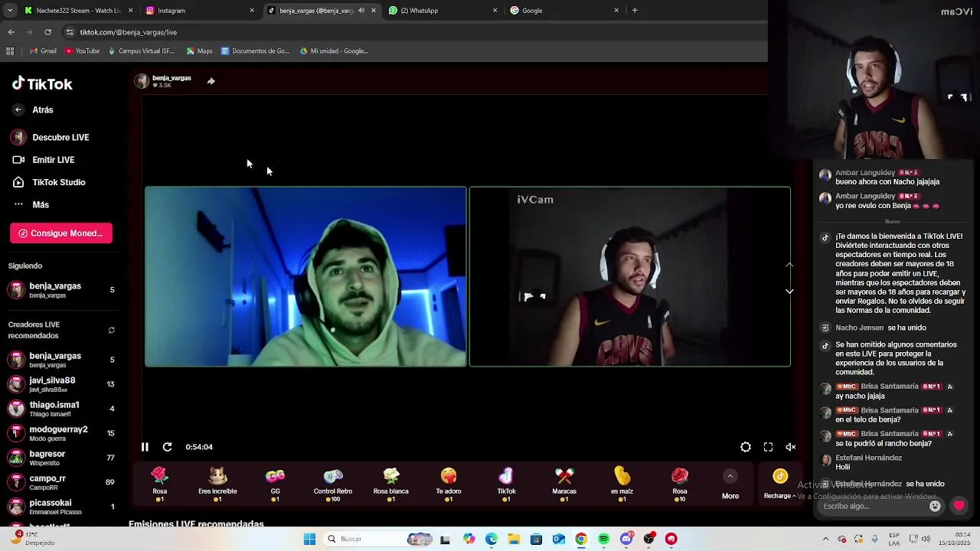Open benja_vargas under the Siguiendo section
The width and height of the screenshot is (980, 551).
61,289
